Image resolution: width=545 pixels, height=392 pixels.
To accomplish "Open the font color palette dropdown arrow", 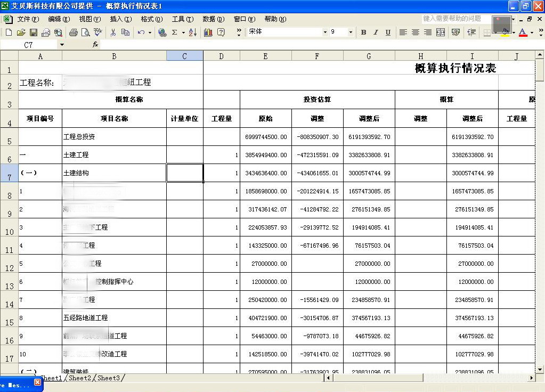I will point(532,32).
